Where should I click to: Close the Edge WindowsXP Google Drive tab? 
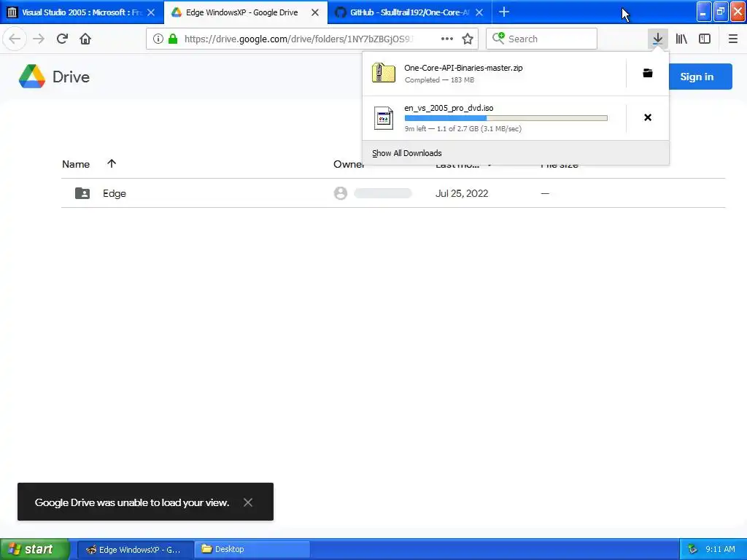[x=315, y=12]
